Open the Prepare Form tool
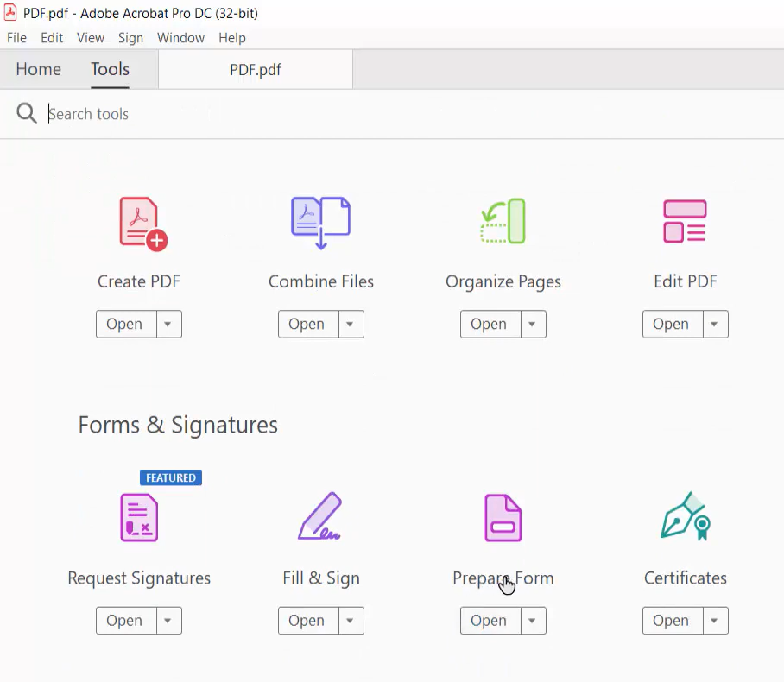Image resolution: width=784 pixels, height=682 pixels. (490, 621)
